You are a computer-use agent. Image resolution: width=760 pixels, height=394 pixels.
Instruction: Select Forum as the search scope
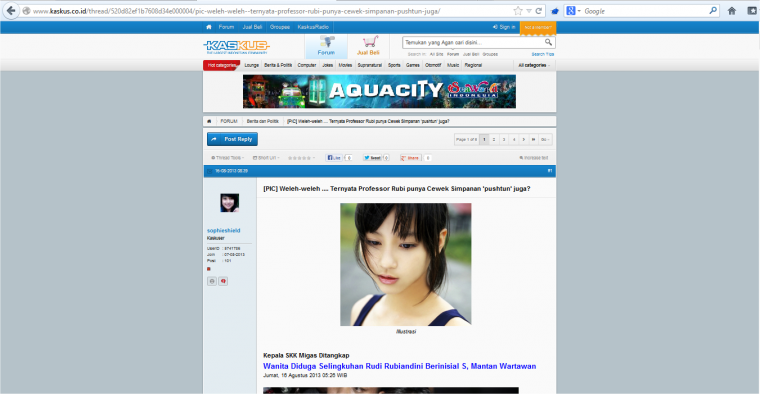(453, 54)
